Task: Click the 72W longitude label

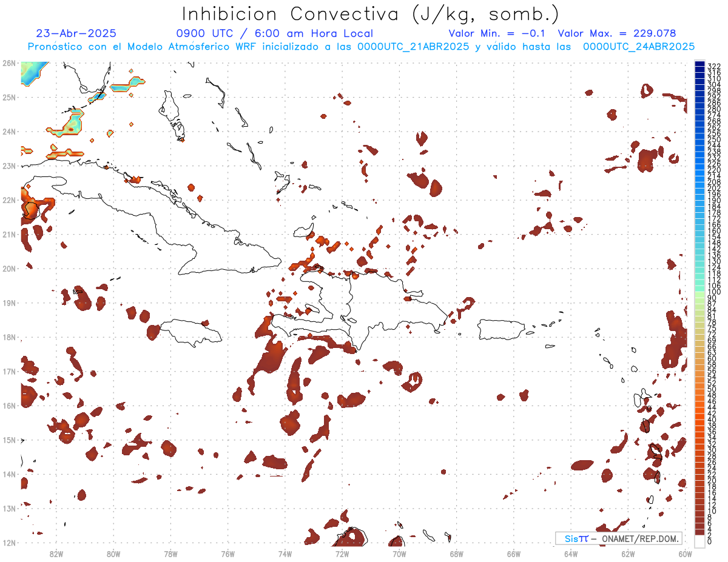Action: tap(342, 554)
